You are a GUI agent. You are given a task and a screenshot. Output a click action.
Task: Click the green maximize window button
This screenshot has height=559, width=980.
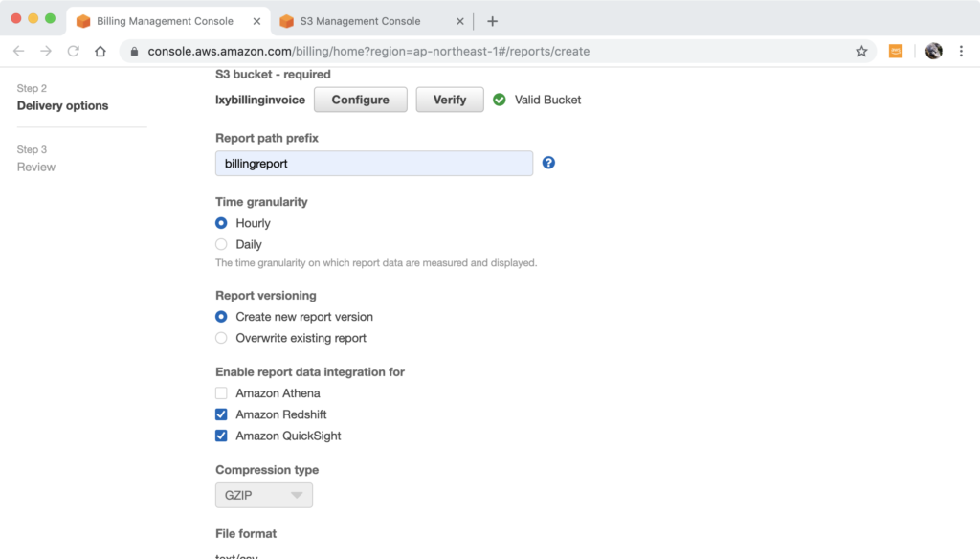pyautogui.click(x=50, y=19)
